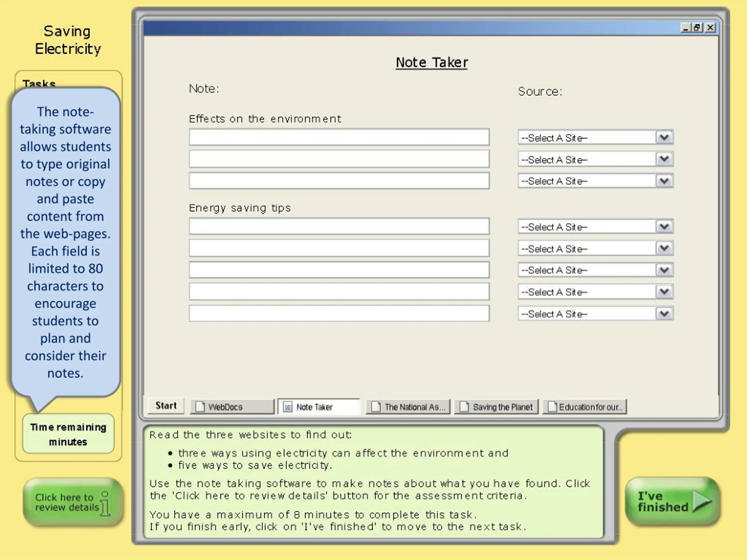The height and width of the screenshot is (560, 747).
Task: Click The National As... page icon
Action: (x=376, y=407)
